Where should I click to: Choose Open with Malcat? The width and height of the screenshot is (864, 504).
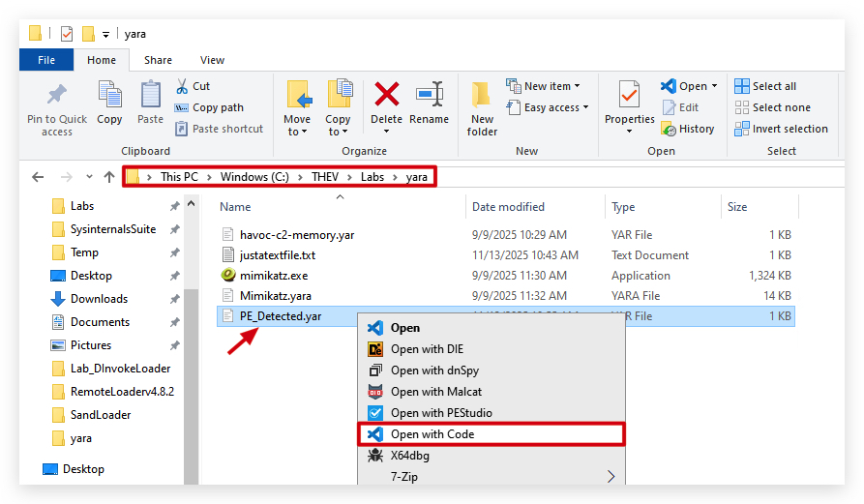492,392
